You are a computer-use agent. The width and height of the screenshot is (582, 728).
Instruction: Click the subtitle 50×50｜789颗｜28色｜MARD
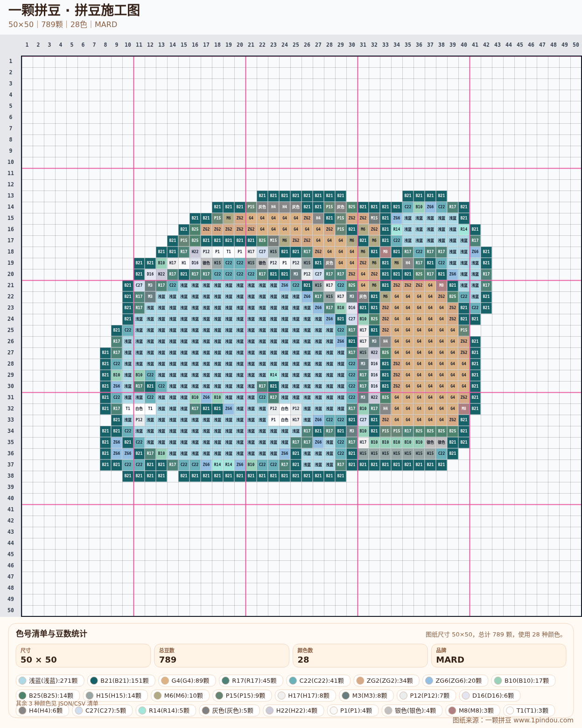[x=63, y=24]
